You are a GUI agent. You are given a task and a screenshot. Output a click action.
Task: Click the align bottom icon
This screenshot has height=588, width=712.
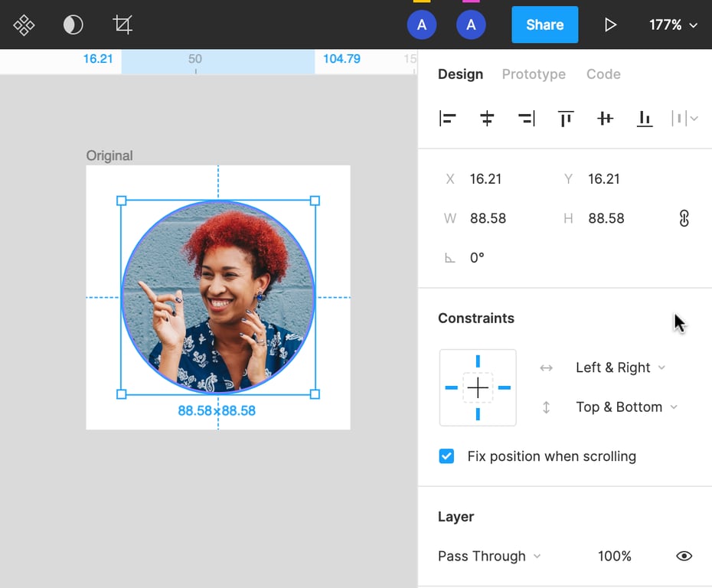[645, 119]
